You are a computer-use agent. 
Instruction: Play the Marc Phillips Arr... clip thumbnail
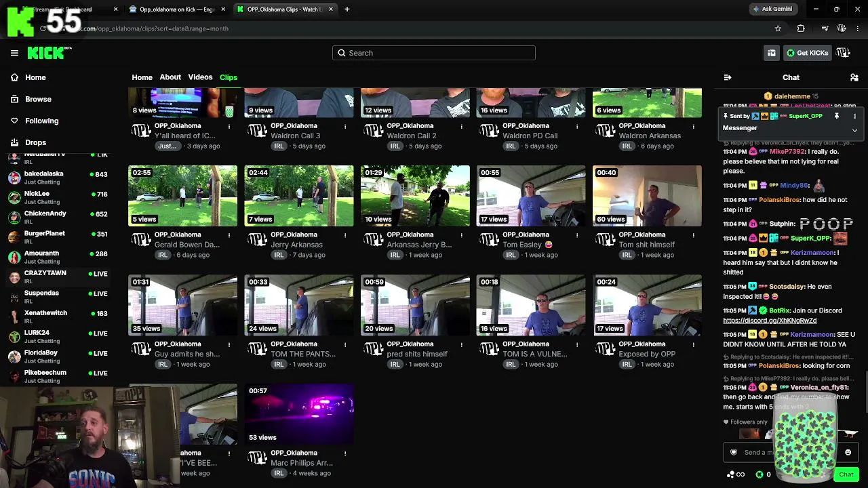[x=299, y=414]
